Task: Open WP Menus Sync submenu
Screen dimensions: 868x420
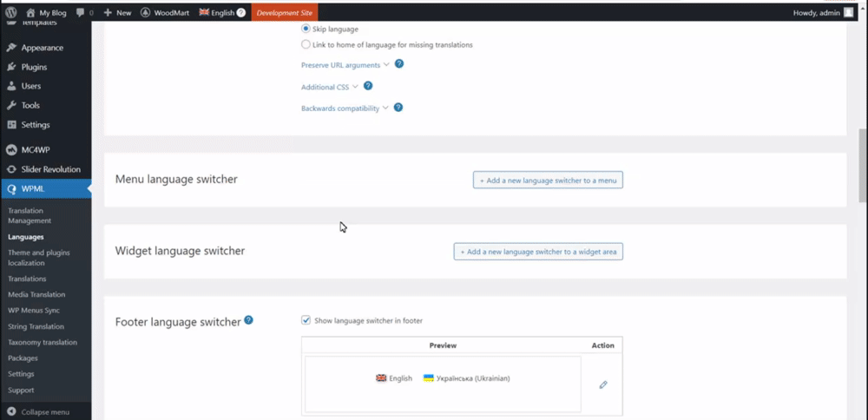Action: tap(34, 311)
